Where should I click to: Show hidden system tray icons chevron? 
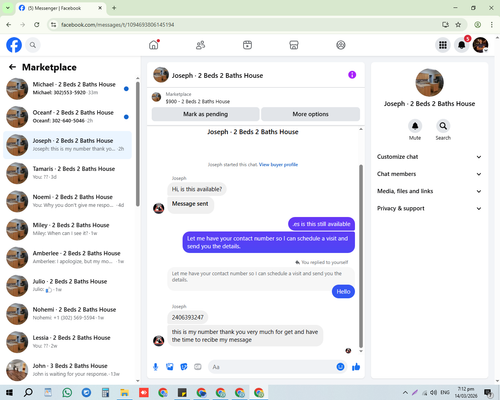tap(405, 392)
